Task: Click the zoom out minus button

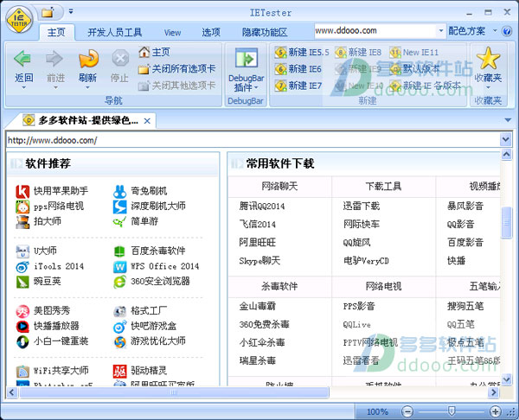Action: coord(407,411)
